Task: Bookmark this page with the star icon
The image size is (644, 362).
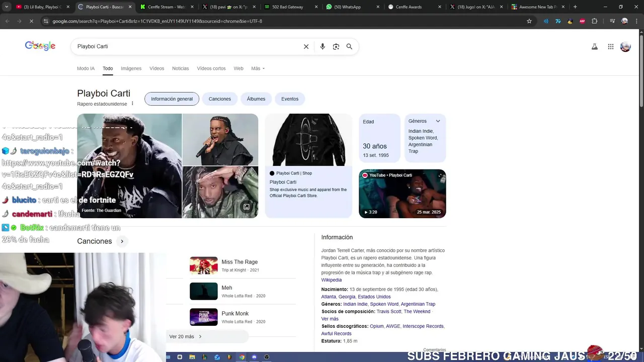Action: (x=529, y=21)
